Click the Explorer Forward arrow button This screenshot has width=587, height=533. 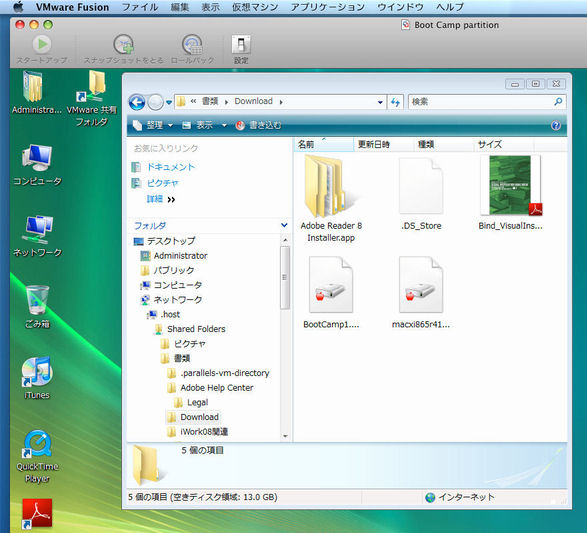click(155, 102)
